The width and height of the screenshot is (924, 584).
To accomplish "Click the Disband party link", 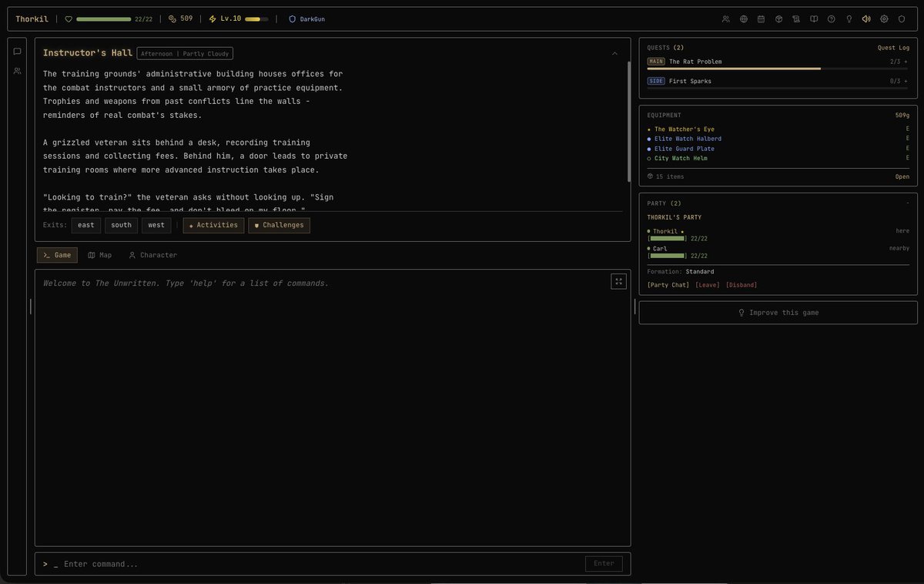I will [x=742, y=285].
